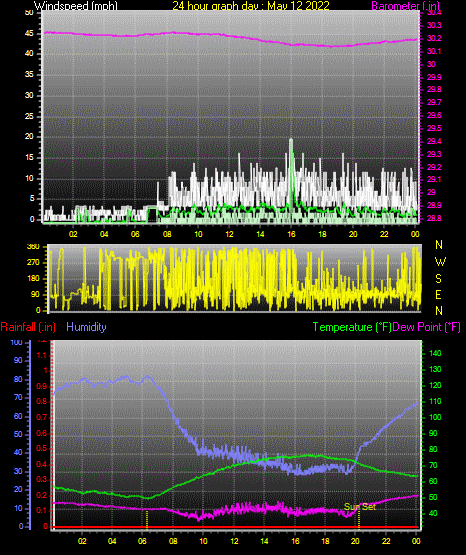Click the 15 value on windspeed axis
The width and height of the screenshot is (466, 555).
pos(29,158)
